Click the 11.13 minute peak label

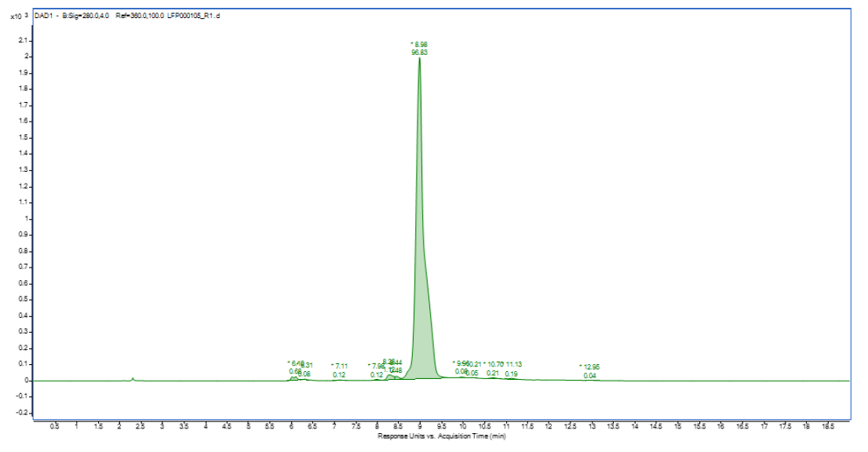[513, 365]
